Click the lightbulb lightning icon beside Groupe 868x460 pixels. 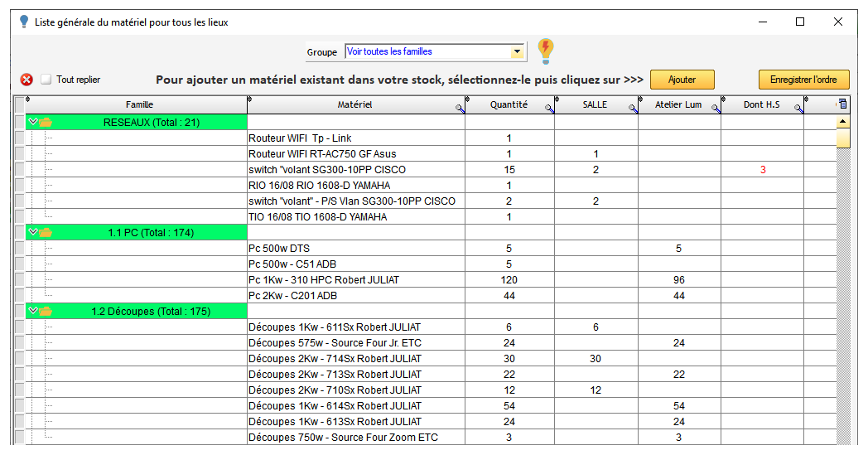tap(545, 51)
